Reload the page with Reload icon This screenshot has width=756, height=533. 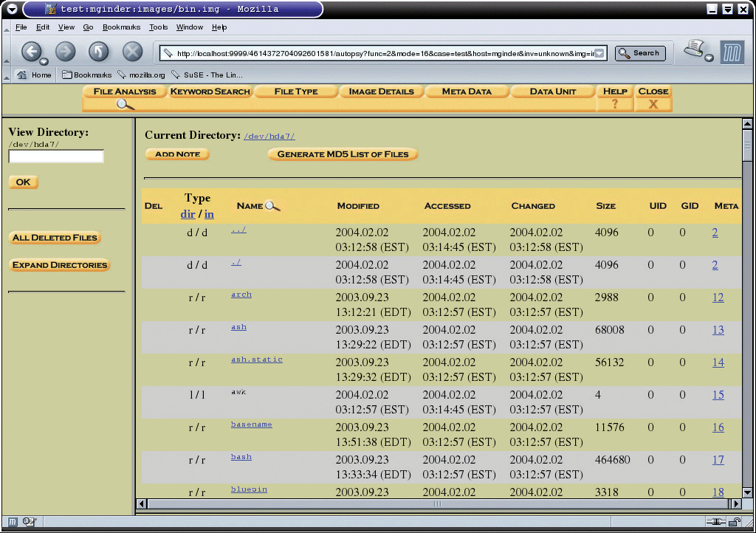pos(99,52)
